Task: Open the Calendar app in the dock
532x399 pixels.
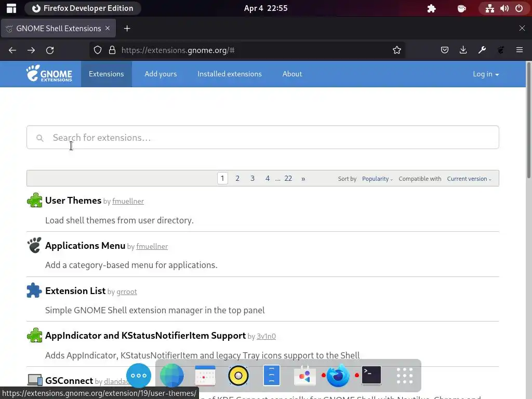Action: pos(205,376)
